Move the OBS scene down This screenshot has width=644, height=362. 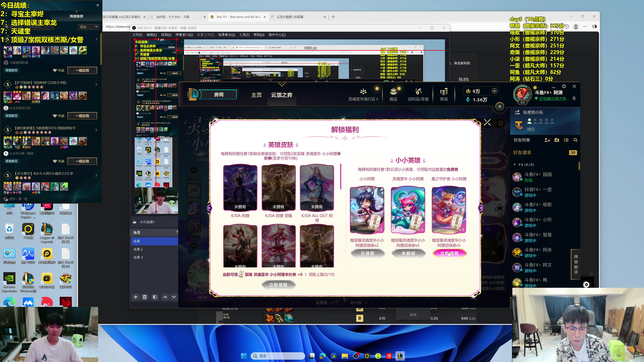pyautogui.click(x=174, y=297)
